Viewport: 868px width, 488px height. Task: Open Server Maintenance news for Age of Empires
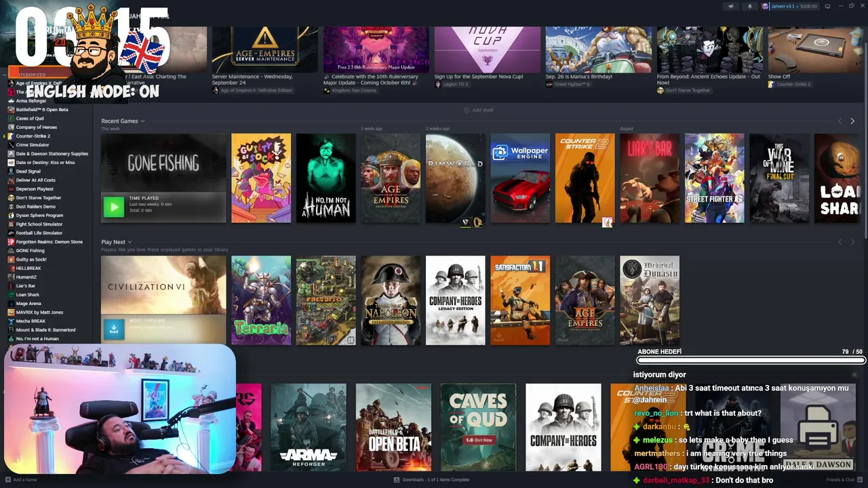(x=264, y=60)
